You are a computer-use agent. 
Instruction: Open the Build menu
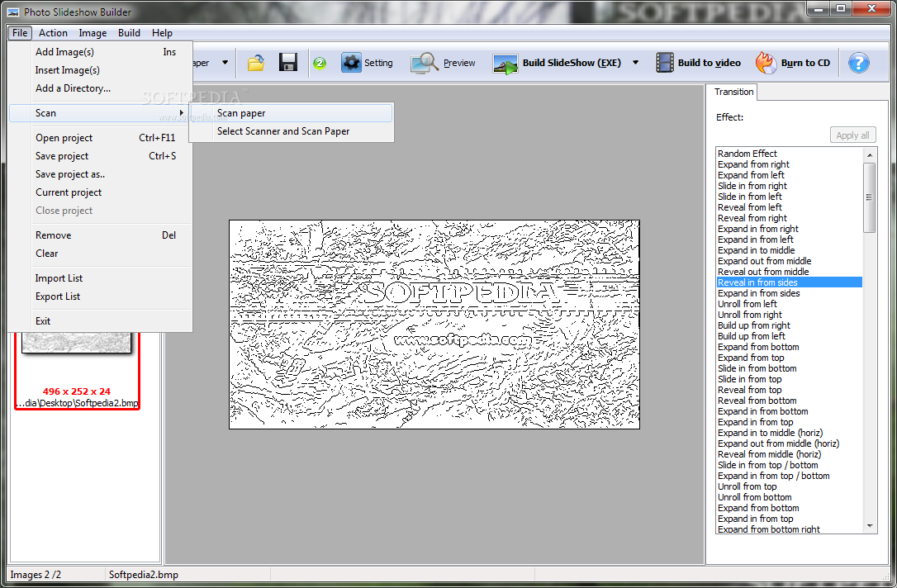click(x=130, y=32)
